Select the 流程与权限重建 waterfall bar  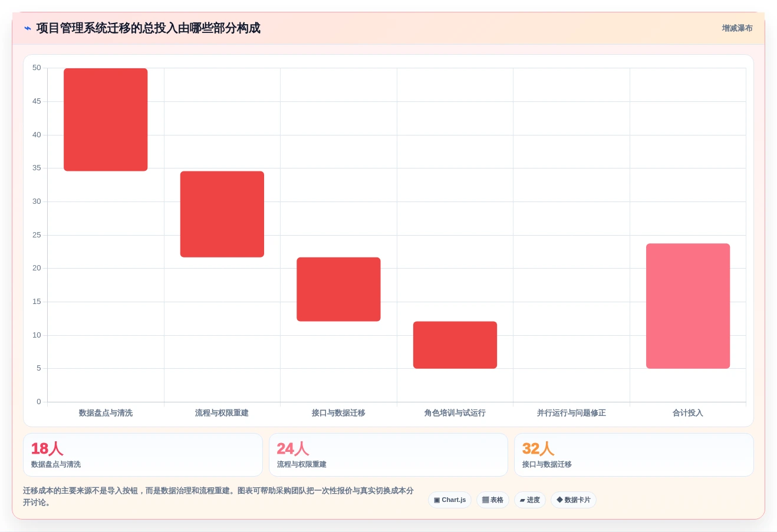pos(222,214)
